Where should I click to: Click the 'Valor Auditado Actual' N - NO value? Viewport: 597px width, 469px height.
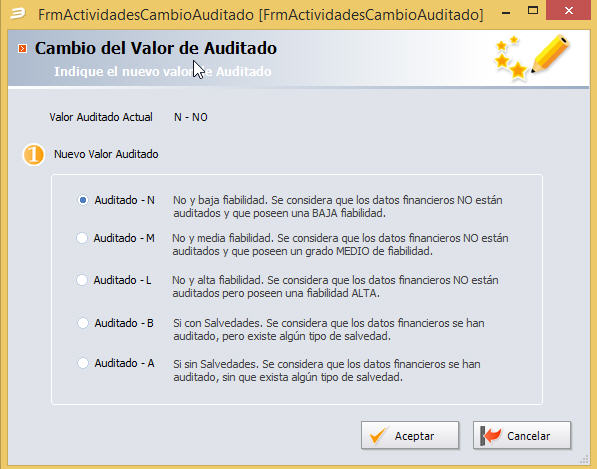coord(191,117)
